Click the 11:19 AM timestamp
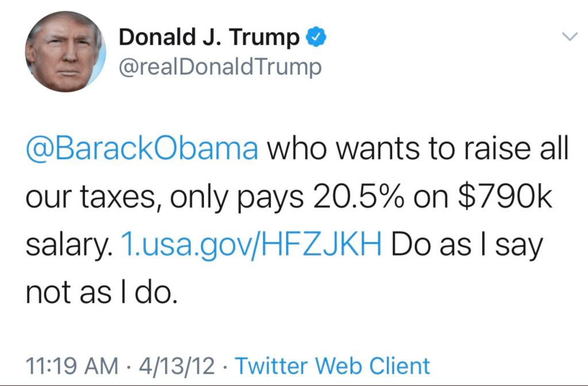Viewport: 588px width, 386px height. 71,366
